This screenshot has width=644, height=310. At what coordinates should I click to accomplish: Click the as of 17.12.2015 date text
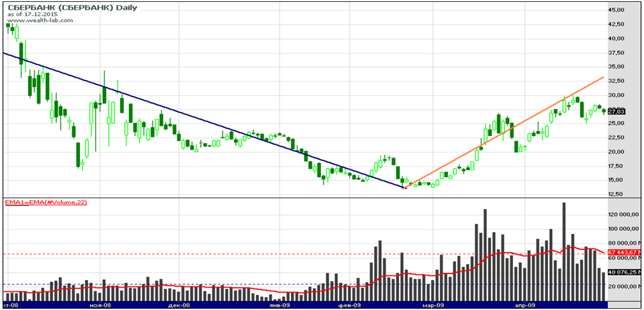29,14
